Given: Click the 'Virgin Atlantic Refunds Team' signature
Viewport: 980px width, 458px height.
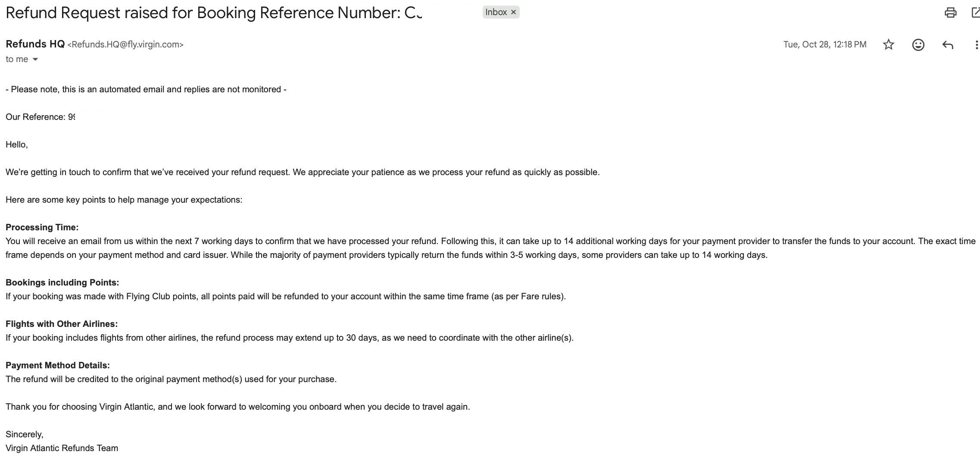Looking at the screenshot, I should pos(62,448).
